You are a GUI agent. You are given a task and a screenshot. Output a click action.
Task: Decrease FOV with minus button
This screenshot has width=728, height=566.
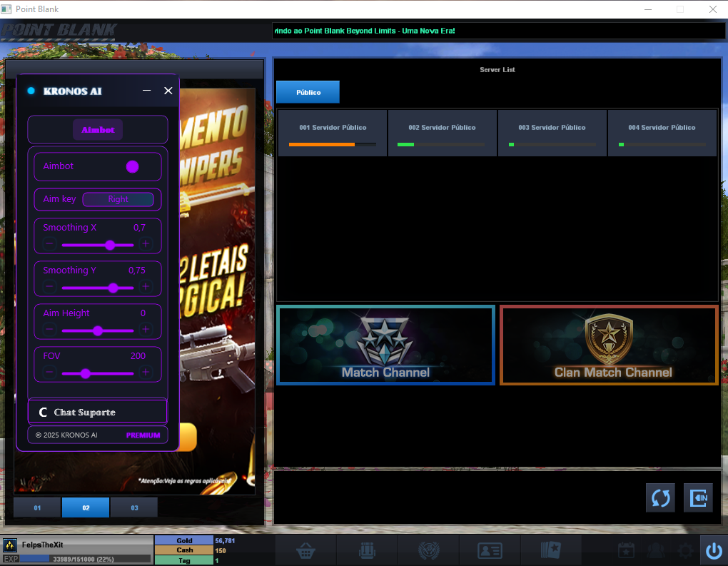[x=50, y=373]
